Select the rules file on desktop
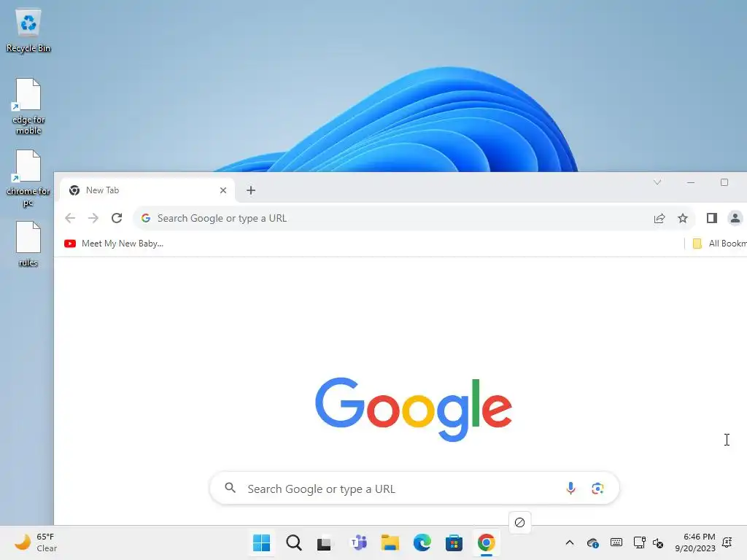 pos(28,244)
